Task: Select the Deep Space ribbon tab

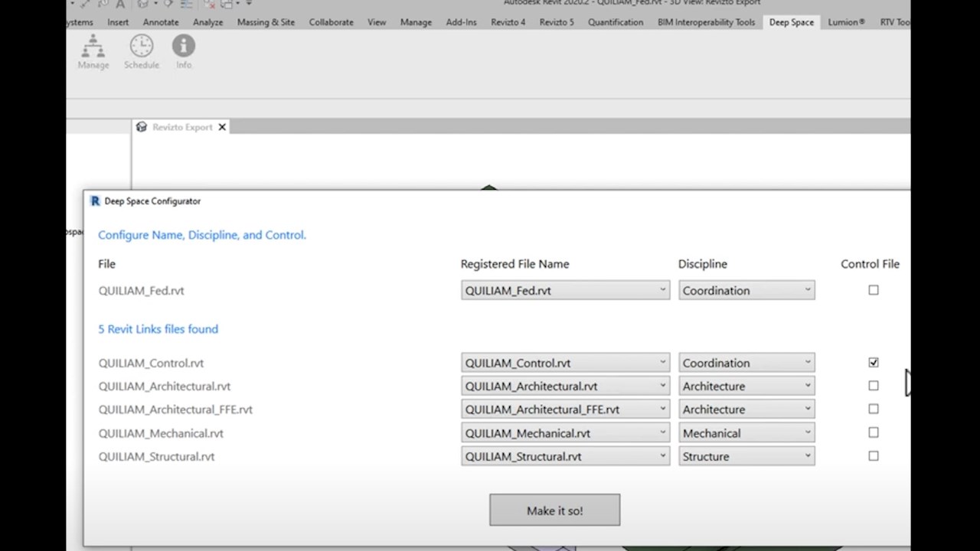Action: pyautogui.click(x=792, y=22)
